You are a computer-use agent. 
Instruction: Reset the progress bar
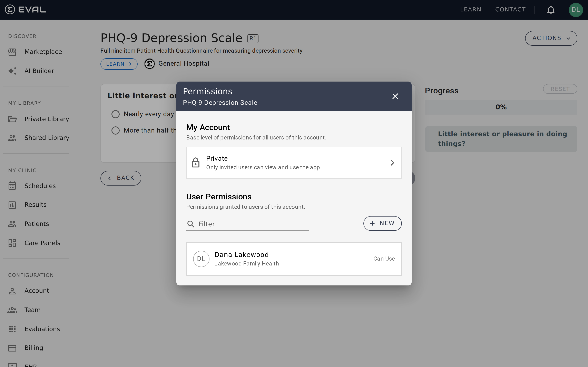[560, 89]
